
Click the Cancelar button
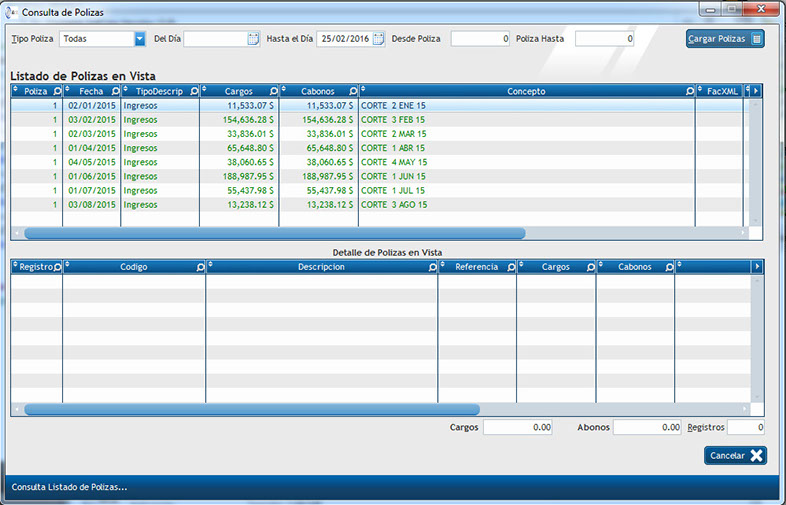[735, 455]
